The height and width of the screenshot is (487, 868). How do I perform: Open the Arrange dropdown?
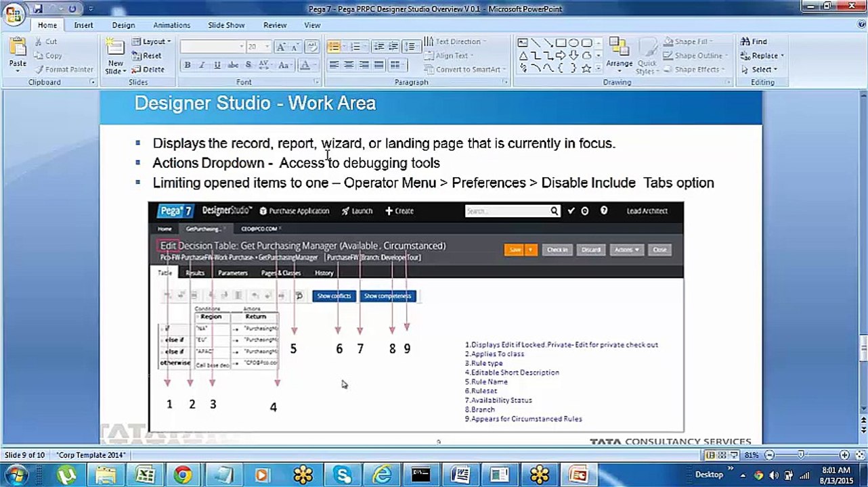click(x=619, y=55)
